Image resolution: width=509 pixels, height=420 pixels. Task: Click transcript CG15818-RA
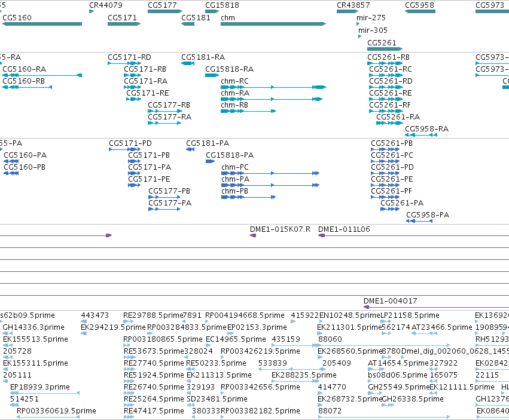(x=230, y=69)
